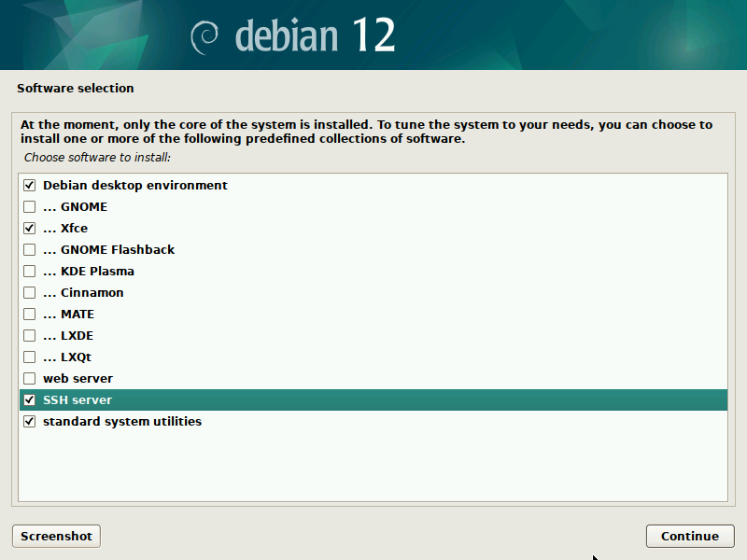Disable standard system utilities checkbox
This screenshot has width=747, height=560.
tap(29, 421)
